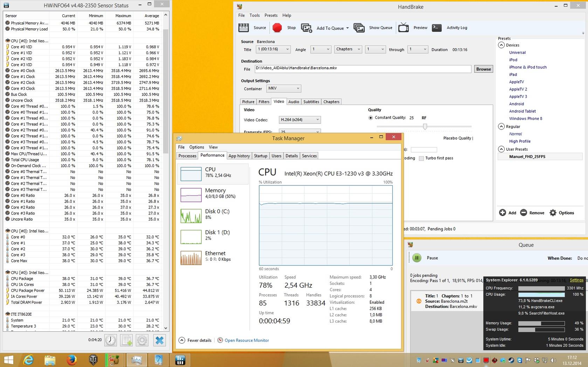Viewport: 588px width, 367px height.
Task: Switch to the Details tab in Task Manager
Action: point(292,156)
